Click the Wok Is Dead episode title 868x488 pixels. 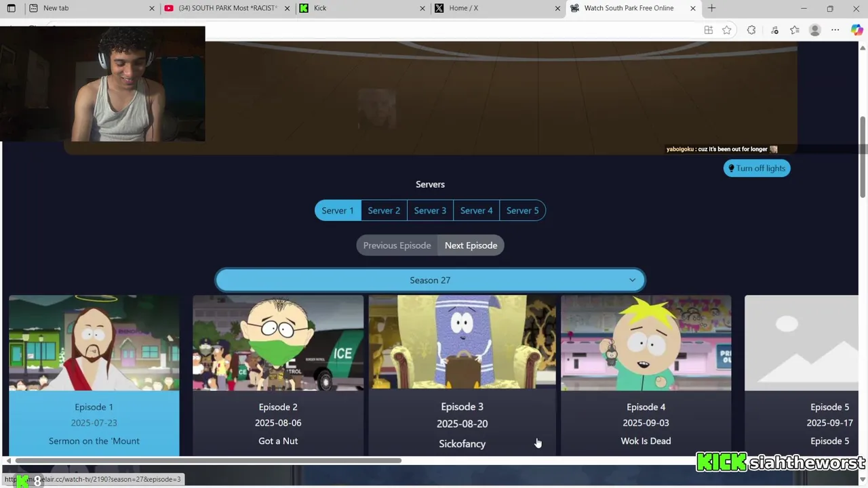pyautogui.click(x=646, y=441)
